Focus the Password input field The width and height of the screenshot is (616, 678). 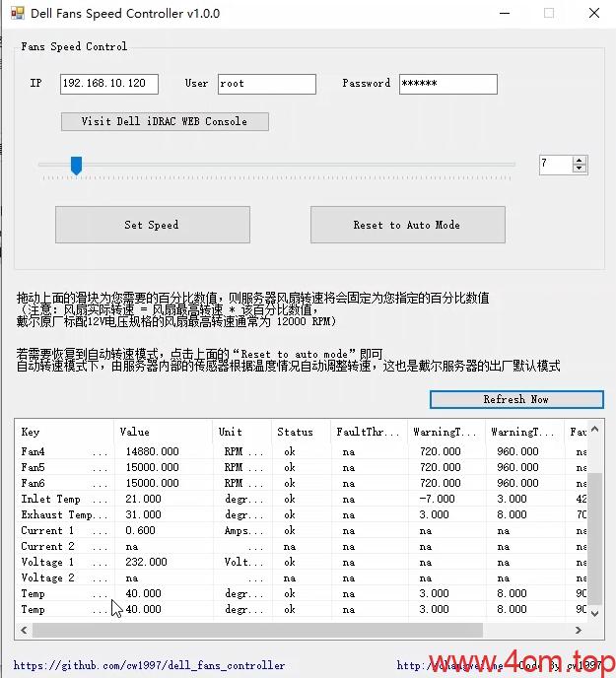447,84
